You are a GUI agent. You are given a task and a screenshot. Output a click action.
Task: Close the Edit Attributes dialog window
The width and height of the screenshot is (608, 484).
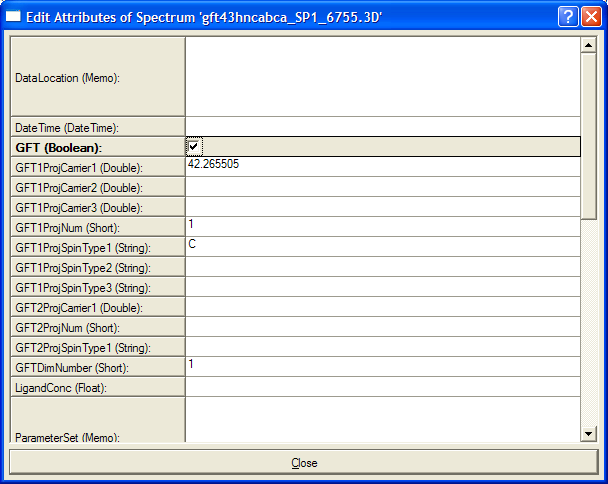[x=590, y=16]
